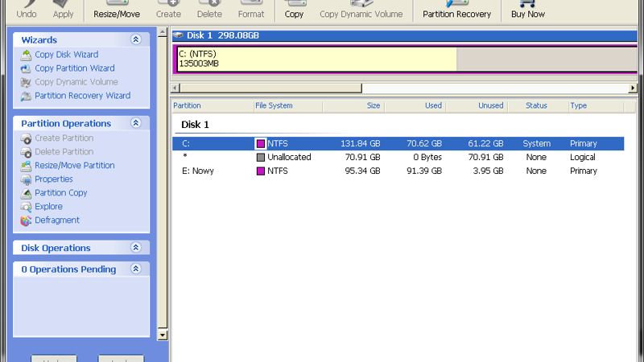Open Partition Recovery Wizard link
Screen dimensions: 644x362
click(x=83, y=95)
